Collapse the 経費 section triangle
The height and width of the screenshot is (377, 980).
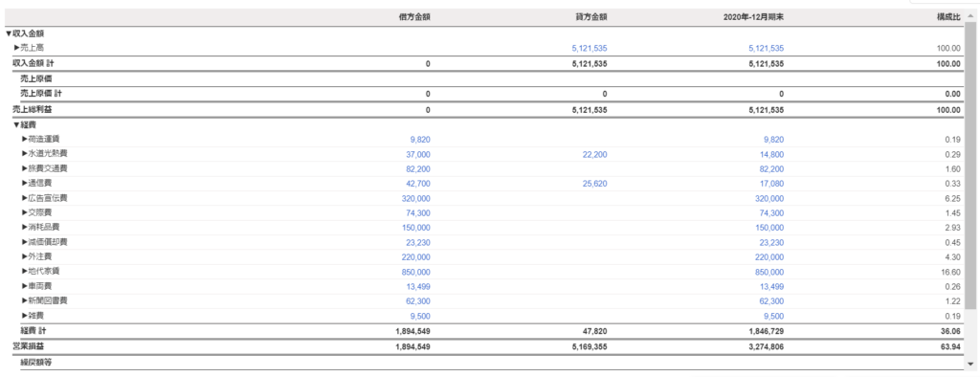coord(17,124)
